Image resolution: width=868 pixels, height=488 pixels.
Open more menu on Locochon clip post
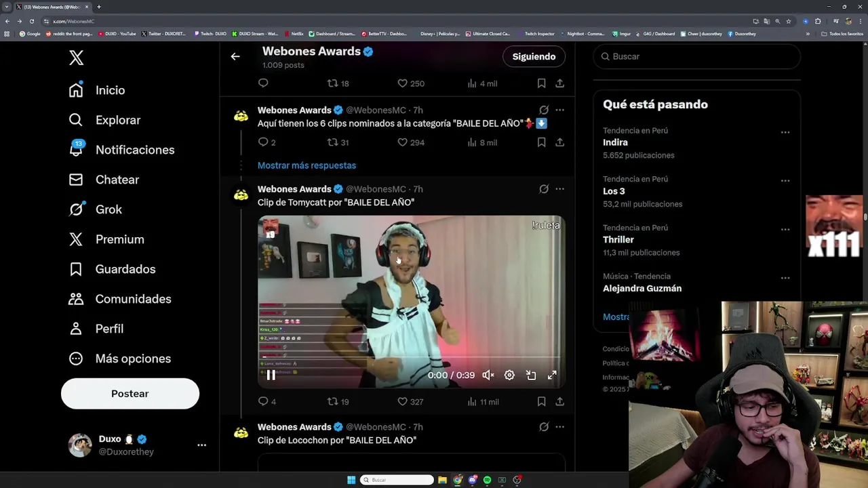coord(559,427)
